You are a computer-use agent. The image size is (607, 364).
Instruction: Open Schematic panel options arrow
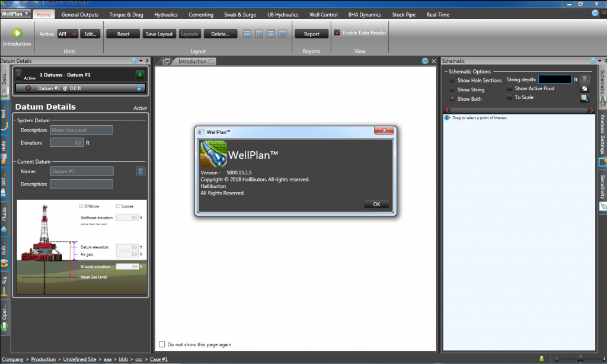tap(600, 61)
